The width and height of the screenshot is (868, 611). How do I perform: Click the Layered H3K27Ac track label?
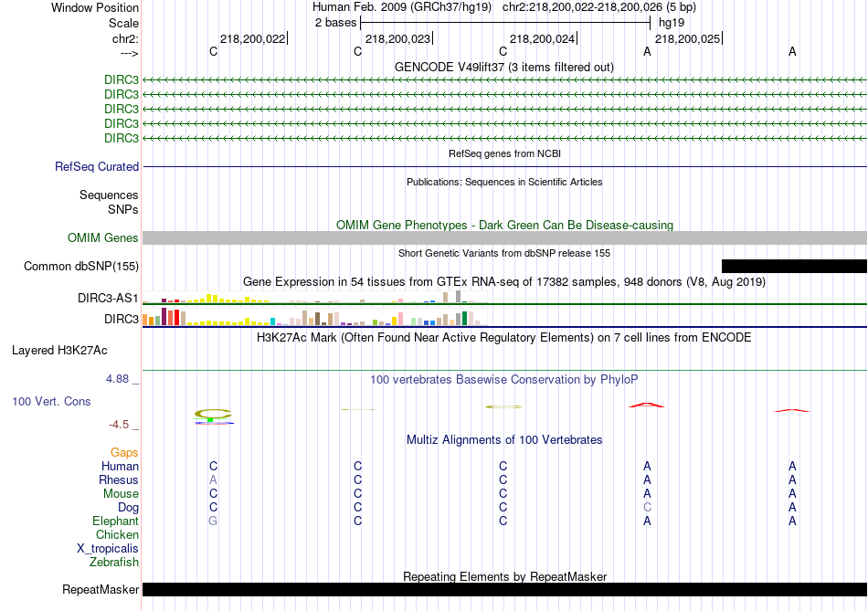59,351
